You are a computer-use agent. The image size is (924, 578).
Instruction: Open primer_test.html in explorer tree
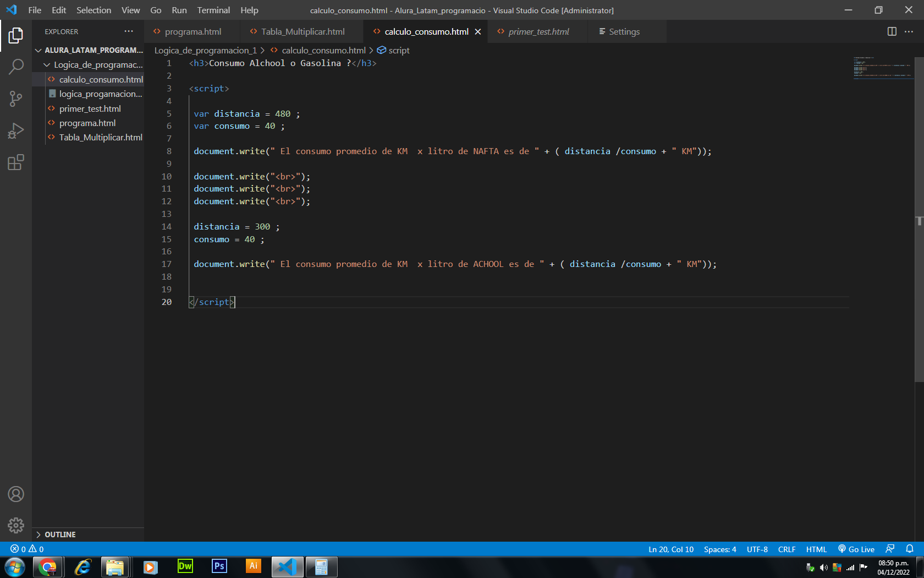(x=88, y=108)
